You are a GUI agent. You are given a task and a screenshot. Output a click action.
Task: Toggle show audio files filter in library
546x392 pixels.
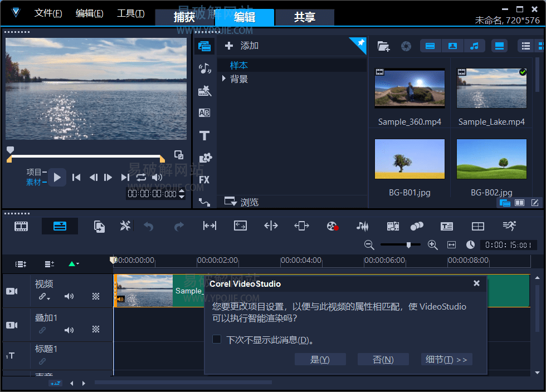click(x=474, y=46)
